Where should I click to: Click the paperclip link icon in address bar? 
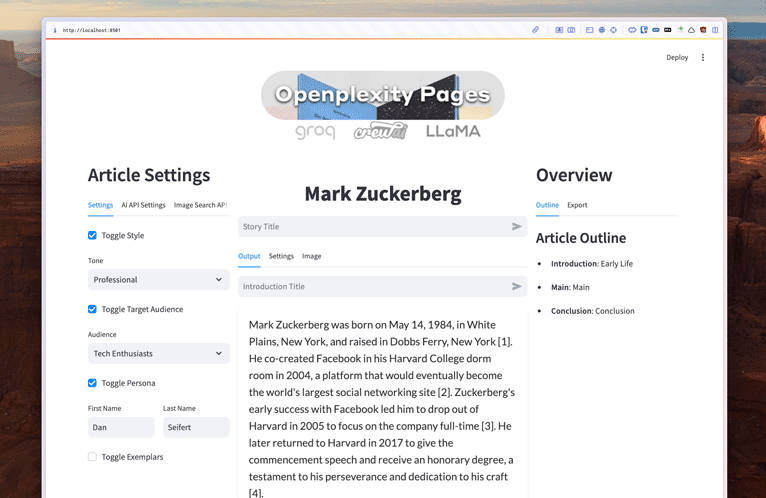(x=535, y=30)
